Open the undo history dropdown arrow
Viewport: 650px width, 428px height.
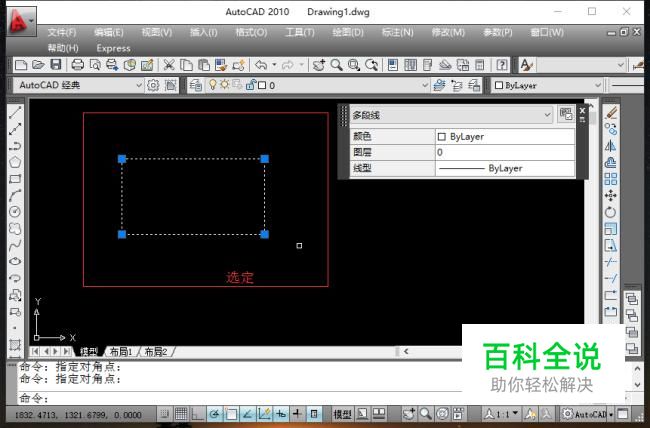click(x=274, y=65)
